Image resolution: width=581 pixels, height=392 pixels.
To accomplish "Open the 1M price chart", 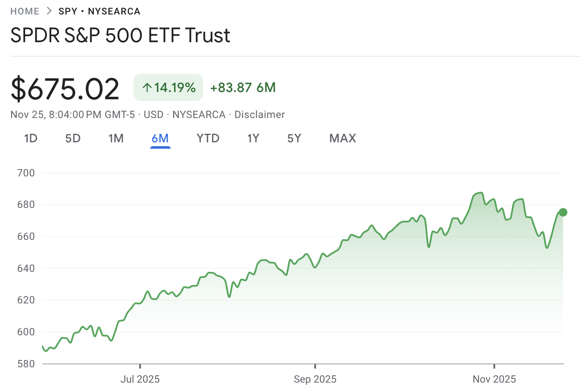I will [116, 138].
